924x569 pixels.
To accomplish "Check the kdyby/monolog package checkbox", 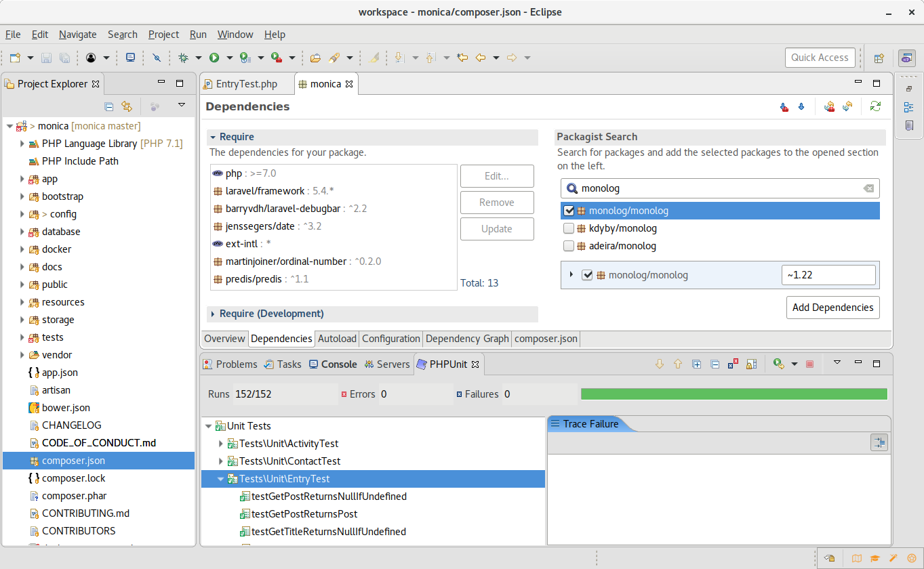I will [569, 228].
